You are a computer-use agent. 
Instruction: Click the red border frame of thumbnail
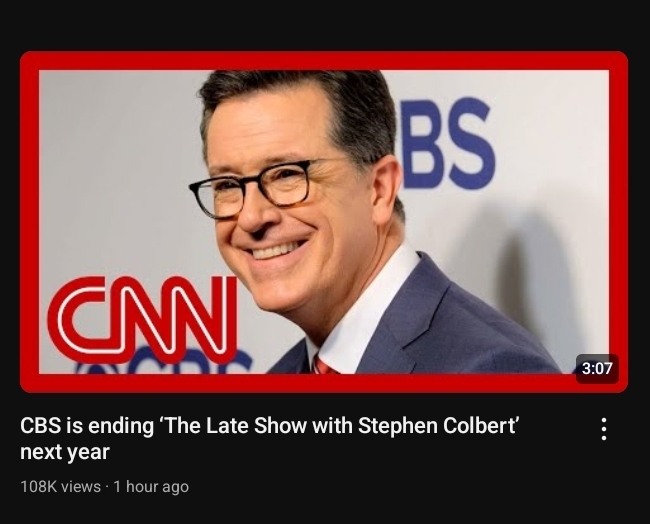(x=323, y=61)
